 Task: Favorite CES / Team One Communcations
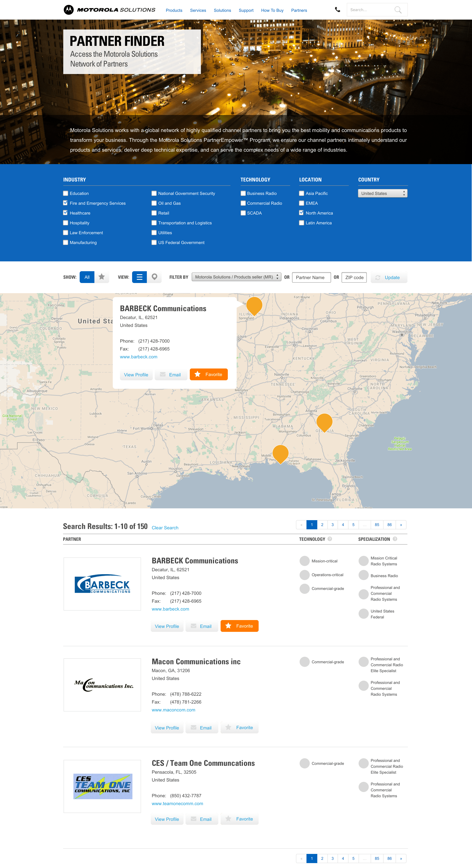[x=239, y=819]
